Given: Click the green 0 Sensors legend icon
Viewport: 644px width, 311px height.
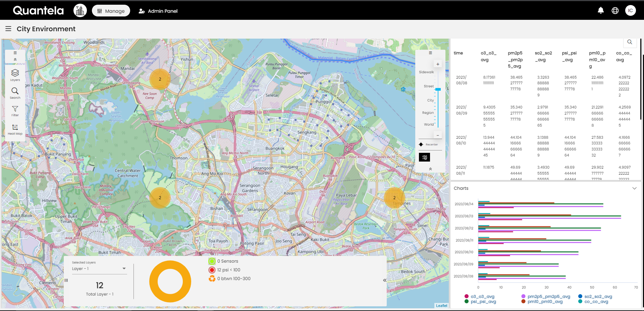Looking at the screenshot, I should coord(212,261).
